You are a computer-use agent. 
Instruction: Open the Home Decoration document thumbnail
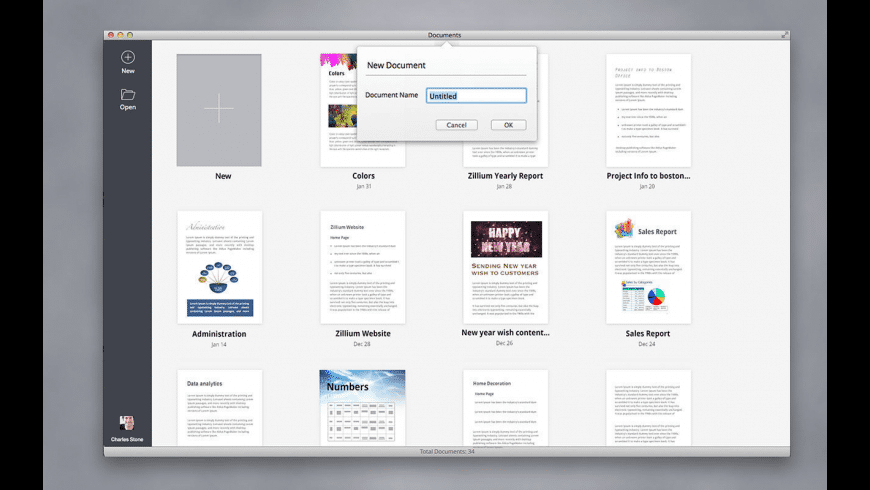(505, 408)
